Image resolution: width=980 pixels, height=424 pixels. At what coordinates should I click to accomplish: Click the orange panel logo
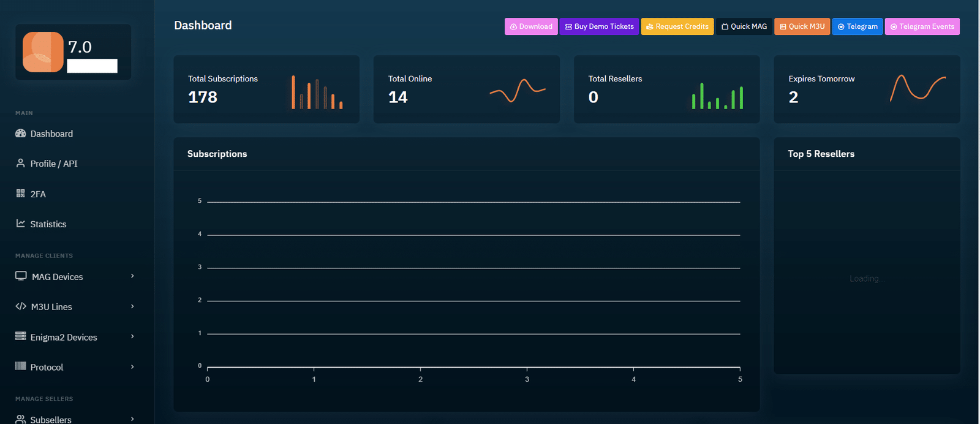[43, 52]
